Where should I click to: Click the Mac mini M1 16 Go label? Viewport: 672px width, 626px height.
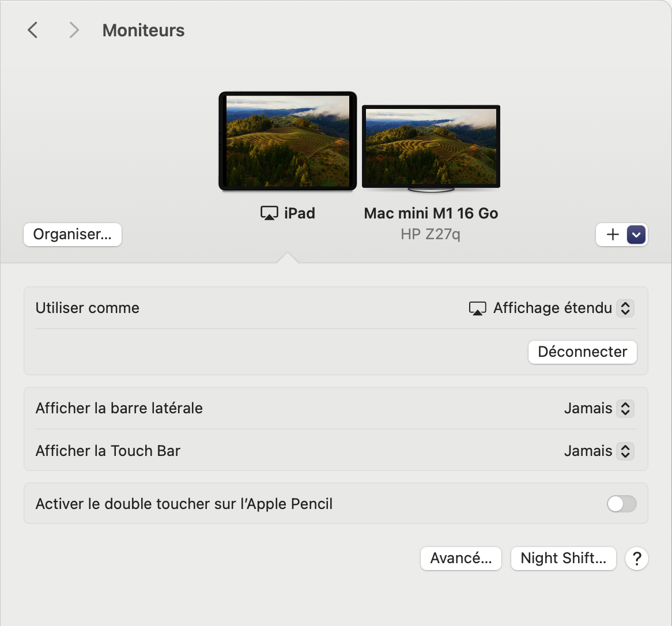(x=431, y=213)
